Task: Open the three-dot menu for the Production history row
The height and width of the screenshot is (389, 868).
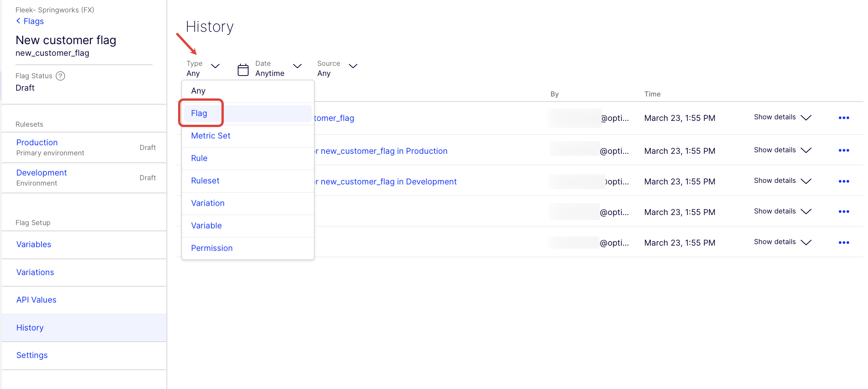Action: pyautogui.click(x=844, y=150)
